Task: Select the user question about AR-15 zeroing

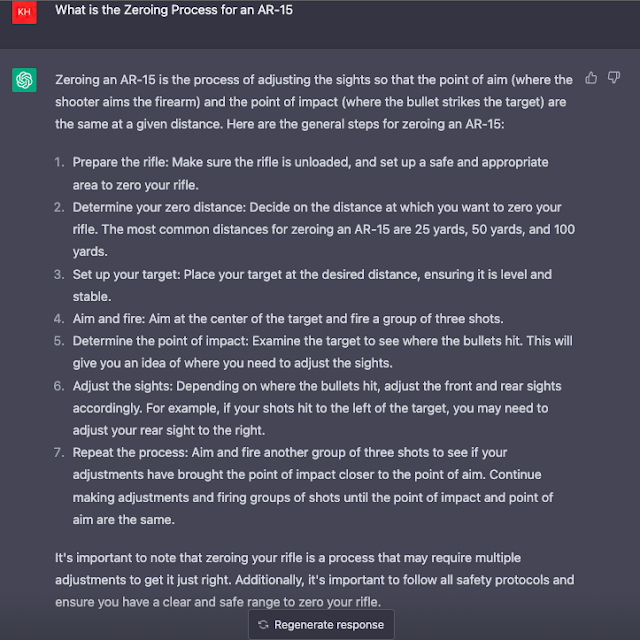Action: [174, 10]
